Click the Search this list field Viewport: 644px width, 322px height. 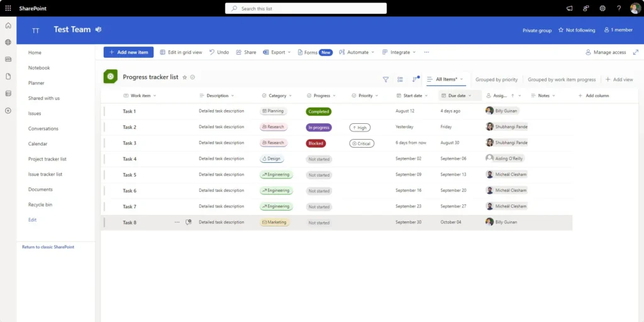(306, 8)
